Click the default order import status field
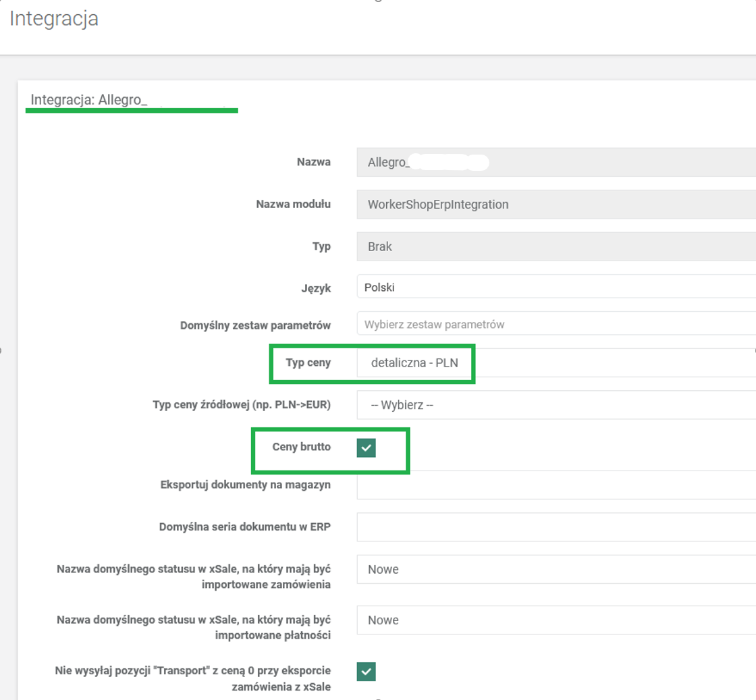The width and height of the screenshot is (756, 700). pos(553,569)
